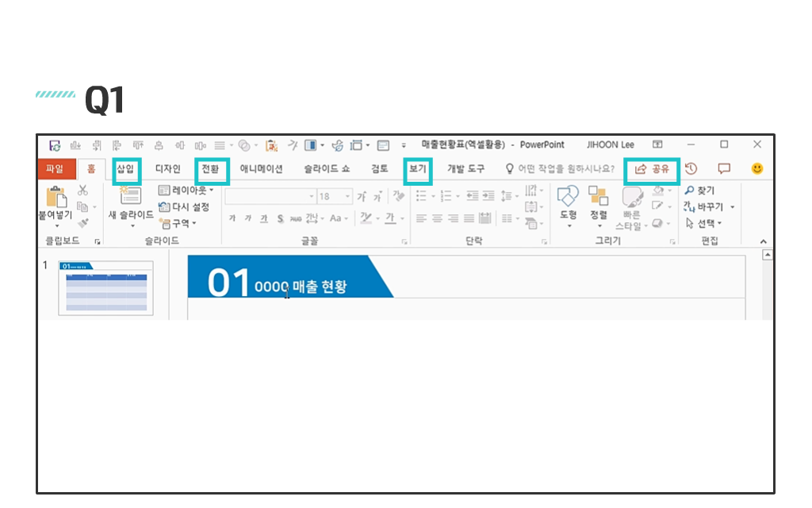The height and width of the screenshot is (508, 812).
Task: Click the Quick Styles icon
Action: (632, 197)
